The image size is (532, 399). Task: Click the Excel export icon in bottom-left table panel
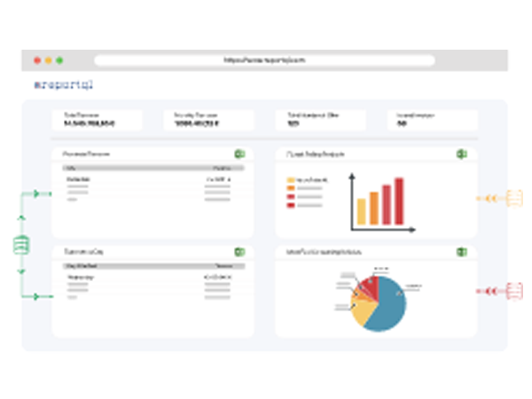pyautogui.click(x=239, y=253)
